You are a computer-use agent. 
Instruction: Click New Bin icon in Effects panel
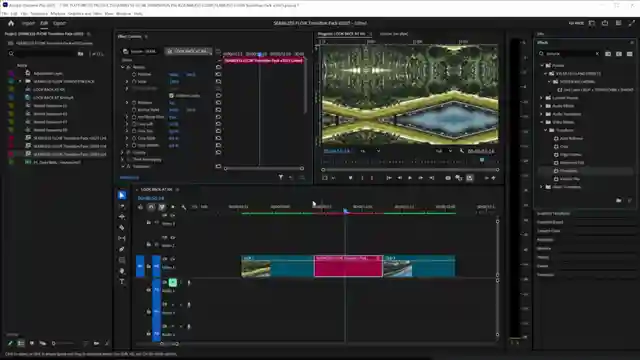point(619,200)
